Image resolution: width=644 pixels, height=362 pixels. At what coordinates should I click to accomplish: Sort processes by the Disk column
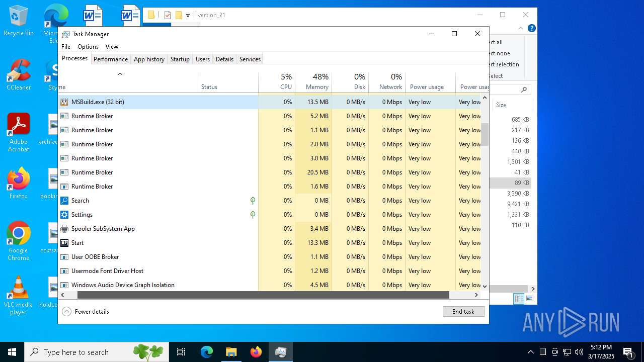tap(350, 82)
